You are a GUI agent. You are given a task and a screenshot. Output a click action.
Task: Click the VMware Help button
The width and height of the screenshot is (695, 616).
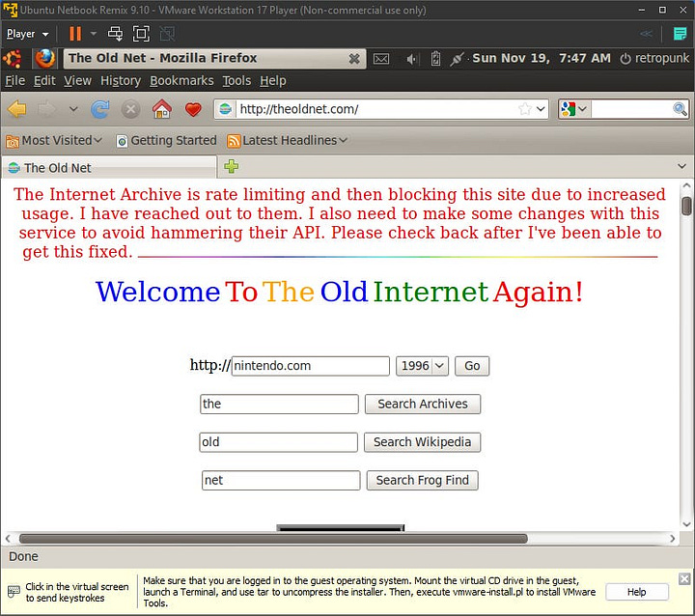coord(637,592)
